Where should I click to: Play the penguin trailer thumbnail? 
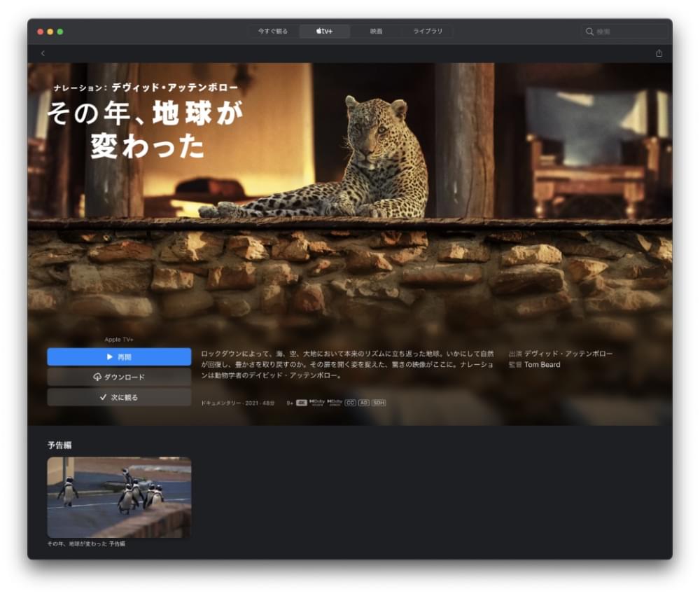point(119,497)
